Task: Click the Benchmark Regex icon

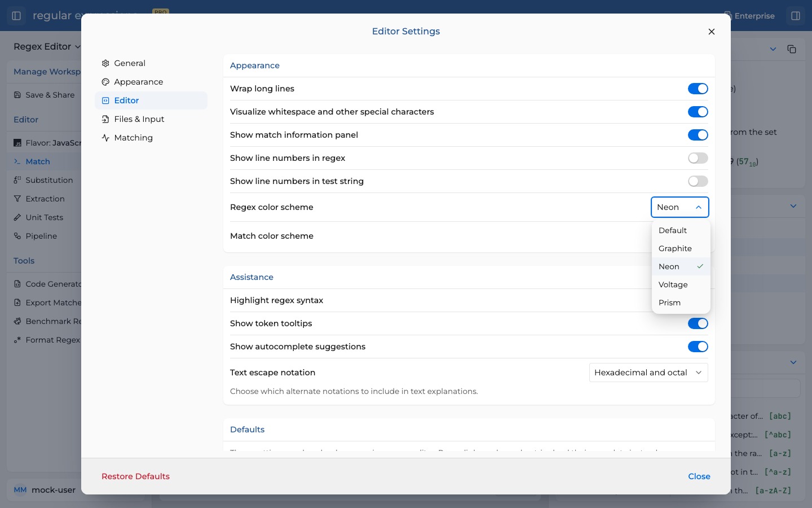Action: coord(17,321)
